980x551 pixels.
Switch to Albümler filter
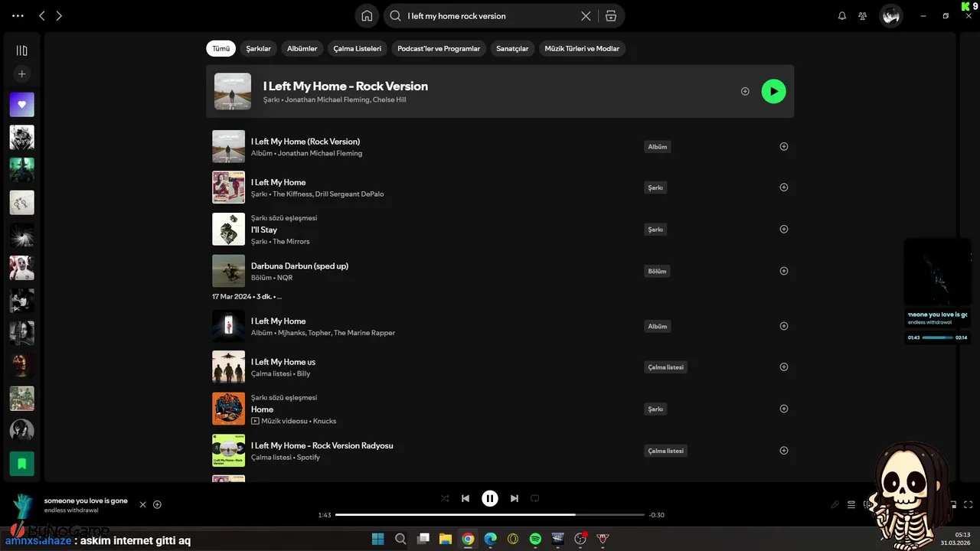coord(302,48)
